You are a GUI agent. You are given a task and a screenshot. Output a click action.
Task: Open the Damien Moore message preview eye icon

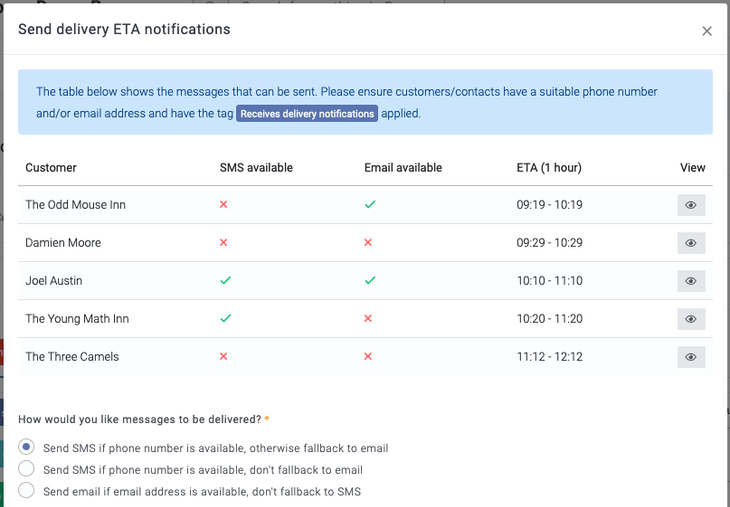point(690,243)
